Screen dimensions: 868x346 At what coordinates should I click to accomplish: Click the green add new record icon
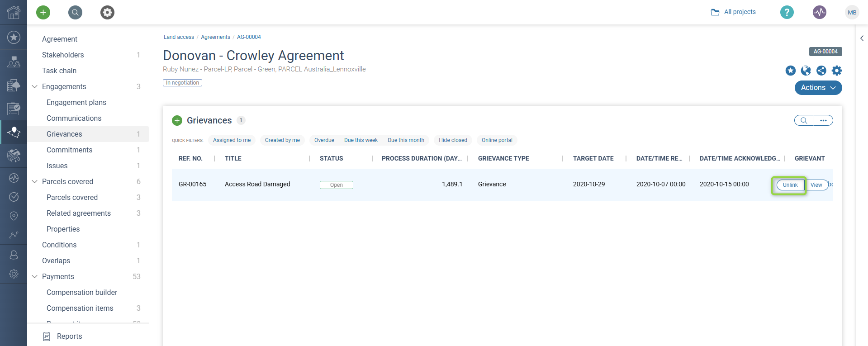pos(43,12)
